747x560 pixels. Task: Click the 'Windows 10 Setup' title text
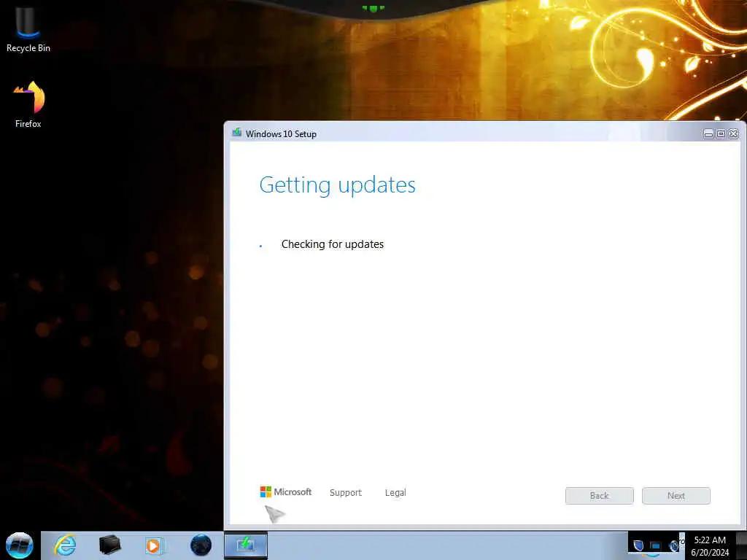coord(281,134)
